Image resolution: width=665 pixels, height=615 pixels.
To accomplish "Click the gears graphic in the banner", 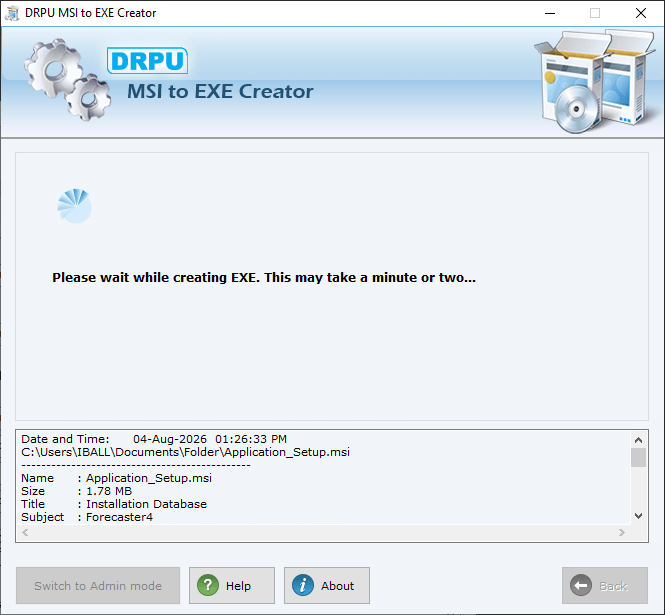I will (x=67, y=79).
